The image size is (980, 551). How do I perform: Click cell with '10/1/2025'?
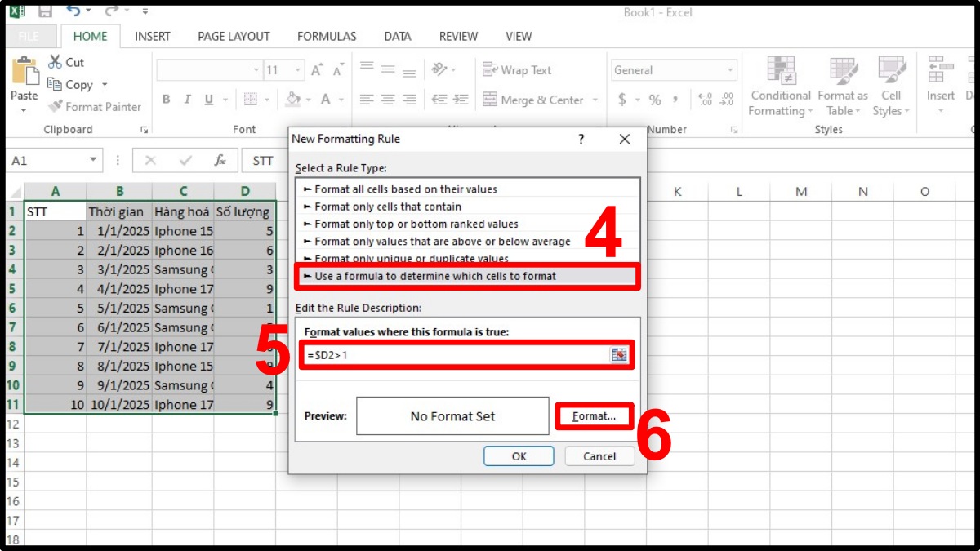119,405
